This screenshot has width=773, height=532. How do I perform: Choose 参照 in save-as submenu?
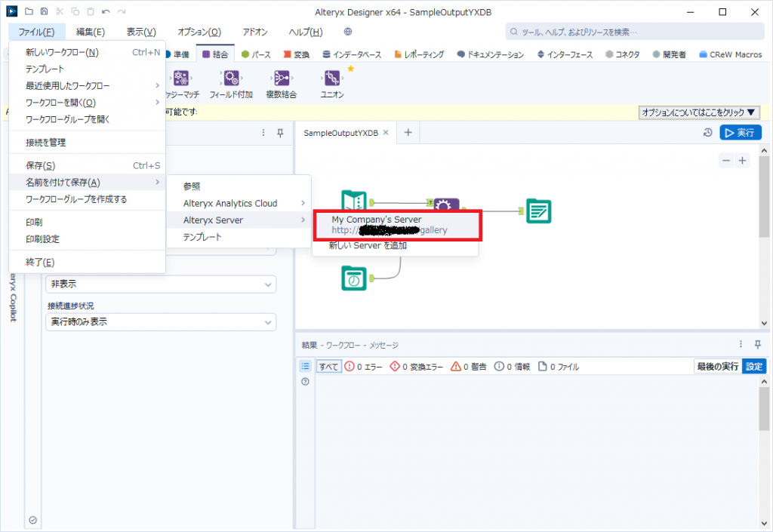pos(239,186)
